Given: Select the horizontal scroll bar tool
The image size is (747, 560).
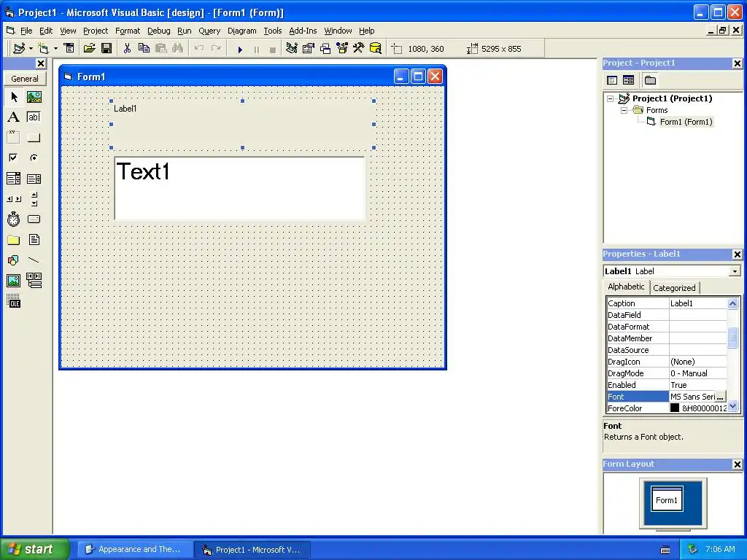Looking at the screenshot, I should [x=14, y=199].
